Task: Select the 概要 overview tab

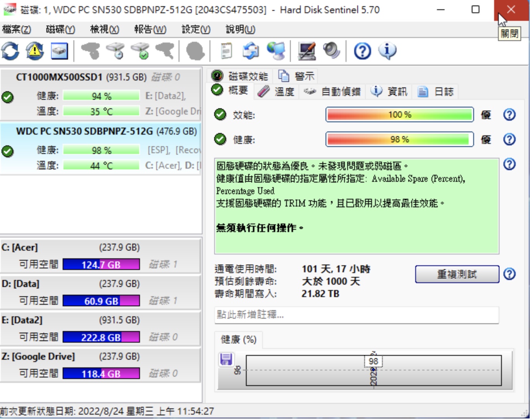Action: [231, 90]
